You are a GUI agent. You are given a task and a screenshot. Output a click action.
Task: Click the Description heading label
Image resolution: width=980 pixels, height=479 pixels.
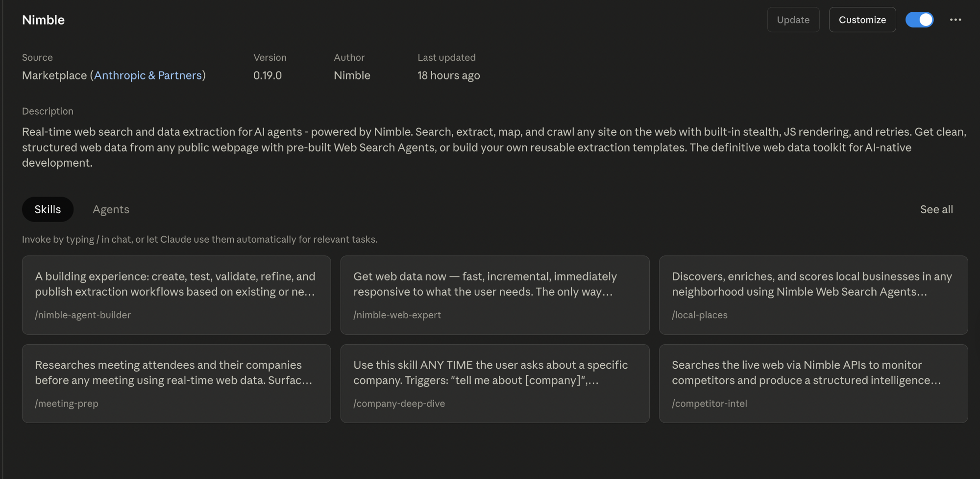coord(48,111)
